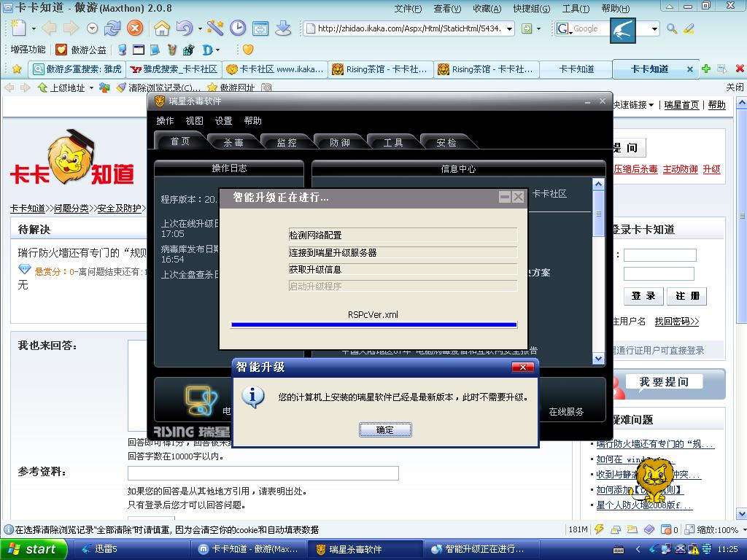Click the username input field on login panel
The image size is (747, 560).
pyautogui.click(x=659, y=255)
